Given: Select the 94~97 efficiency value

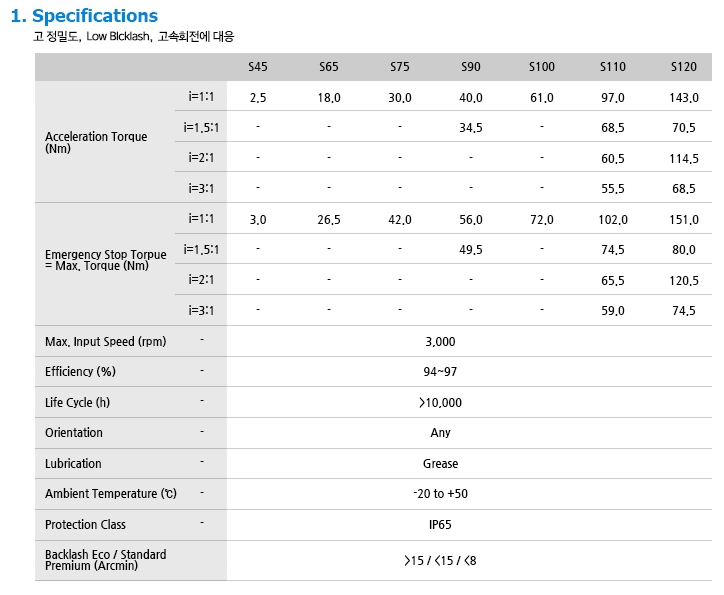Looking at the screenshot, I should 440,372.
